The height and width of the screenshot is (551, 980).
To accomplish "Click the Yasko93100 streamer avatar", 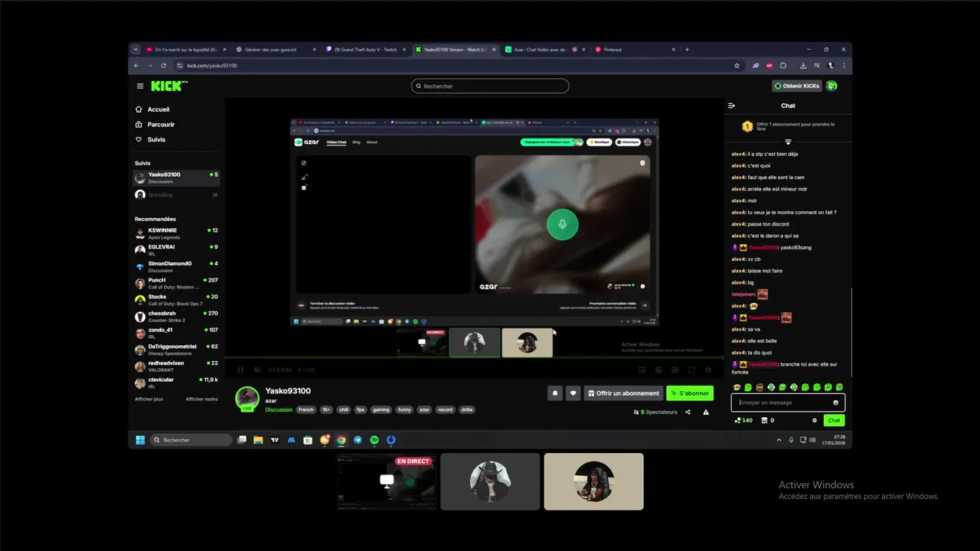I will click(x=247, y=399).
